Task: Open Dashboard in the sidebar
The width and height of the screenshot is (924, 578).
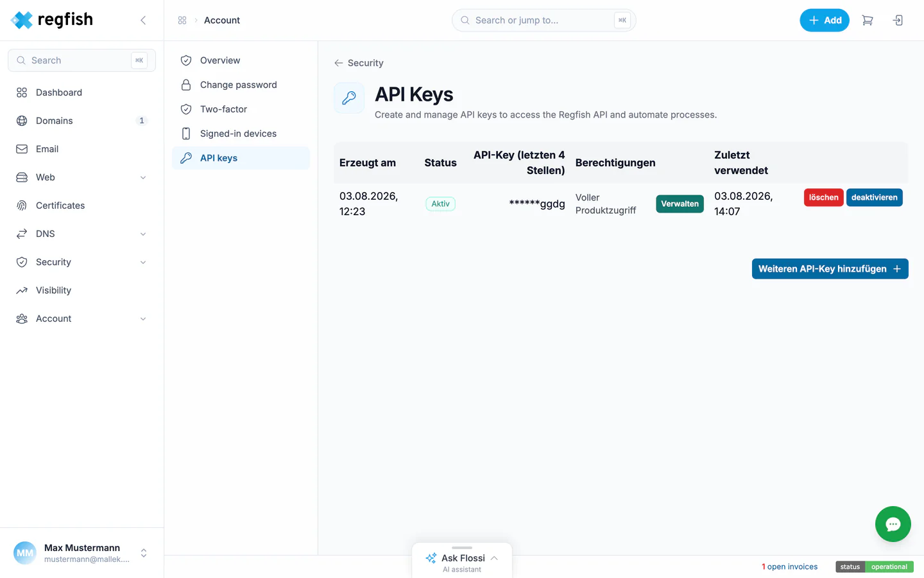Action: [81, 92]
